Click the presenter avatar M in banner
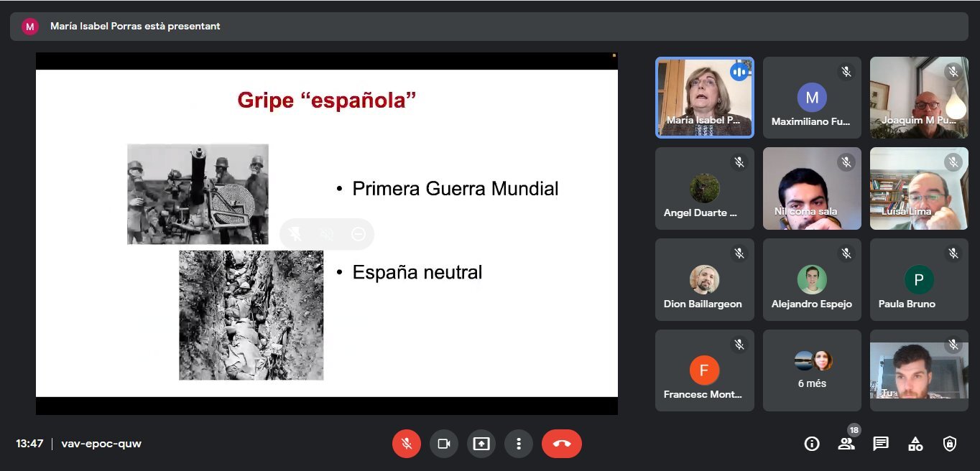The height and width of the screenshot is (471, 980). (x=29, y=27)
